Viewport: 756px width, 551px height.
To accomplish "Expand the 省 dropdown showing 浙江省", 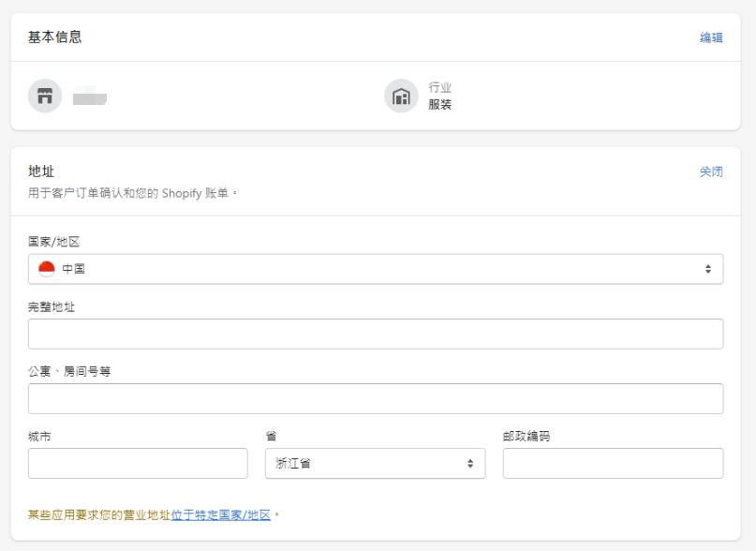I will 375,464.
